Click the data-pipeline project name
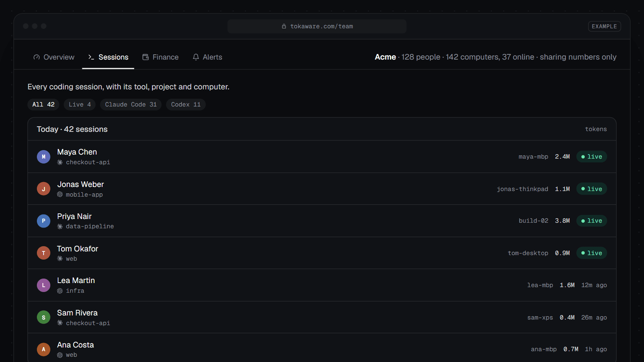Screen dimensions: 644x362 click(x=90, y=226)
